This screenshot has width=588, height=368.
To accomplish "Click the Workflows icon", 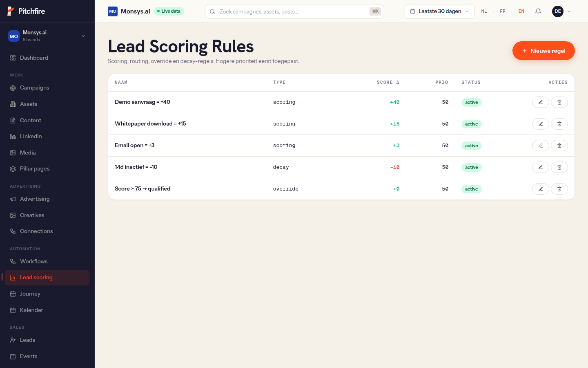I will click(x=13, y=262).
